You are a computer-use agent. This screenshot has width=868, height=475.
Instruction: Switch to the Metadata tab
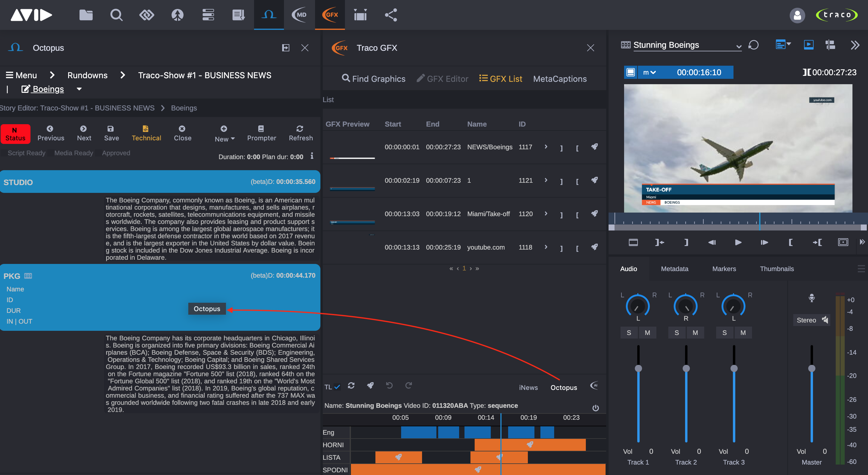click(x=674, y=269)
